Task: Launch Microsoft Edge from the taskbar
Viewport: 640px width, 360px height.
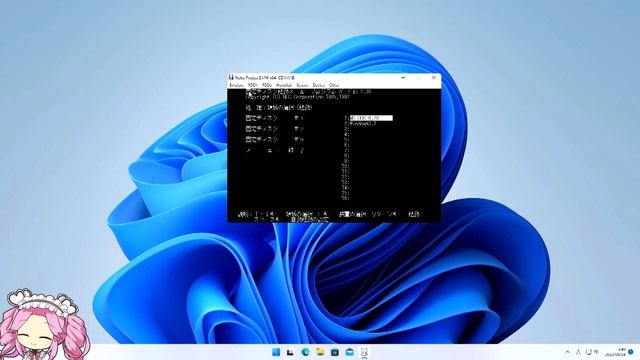Action: coord(305,352)
